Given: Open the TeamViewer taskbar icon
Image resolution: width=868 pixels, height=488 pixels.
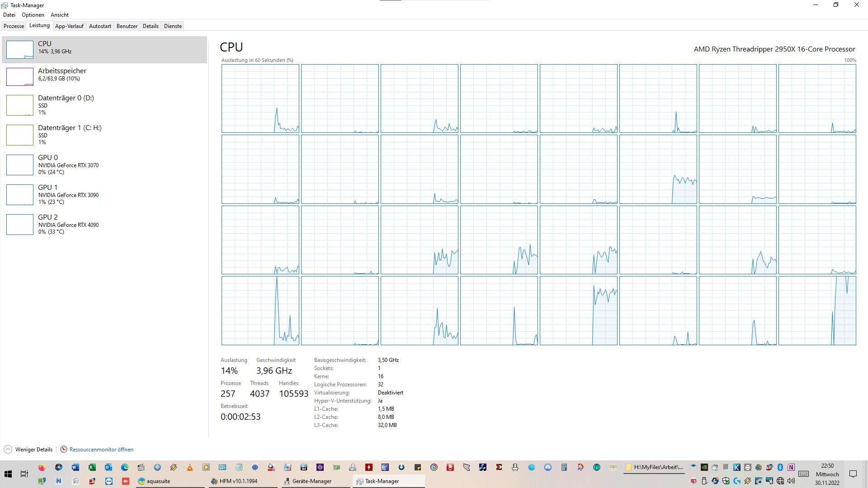Looking at the screenshot, I should [x=109, y=481].
